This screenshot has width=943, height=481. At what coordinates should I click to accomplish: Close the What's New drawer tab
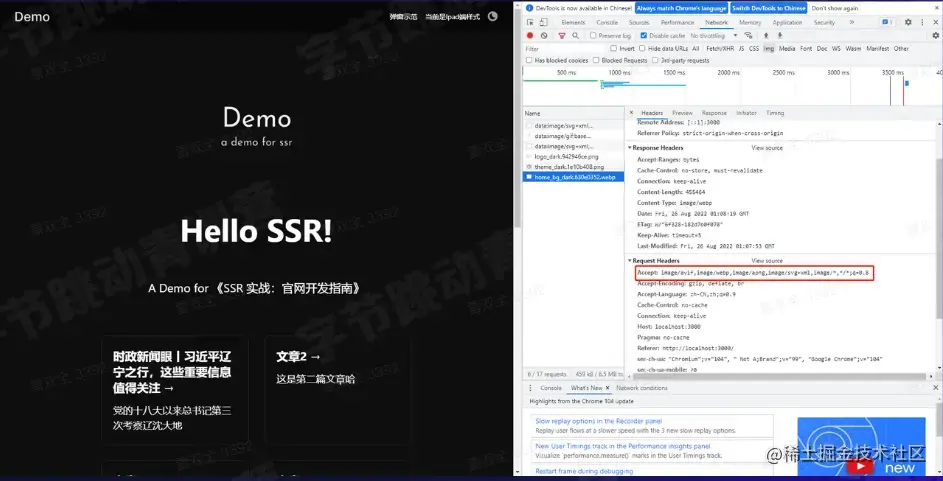(x=607, y=388)
